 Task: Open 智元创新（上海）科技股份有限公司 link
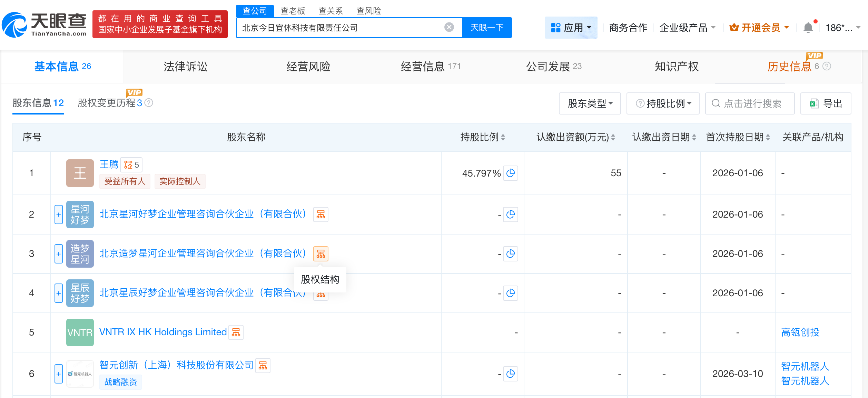[x=176, y=365]
